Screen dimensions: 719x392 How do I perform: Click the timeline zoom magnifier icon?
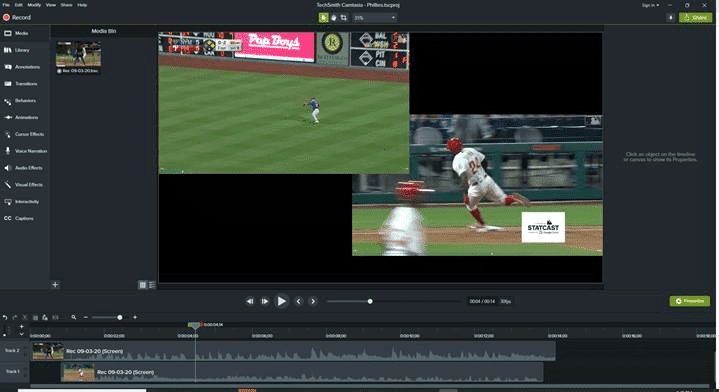pos(73,317)
